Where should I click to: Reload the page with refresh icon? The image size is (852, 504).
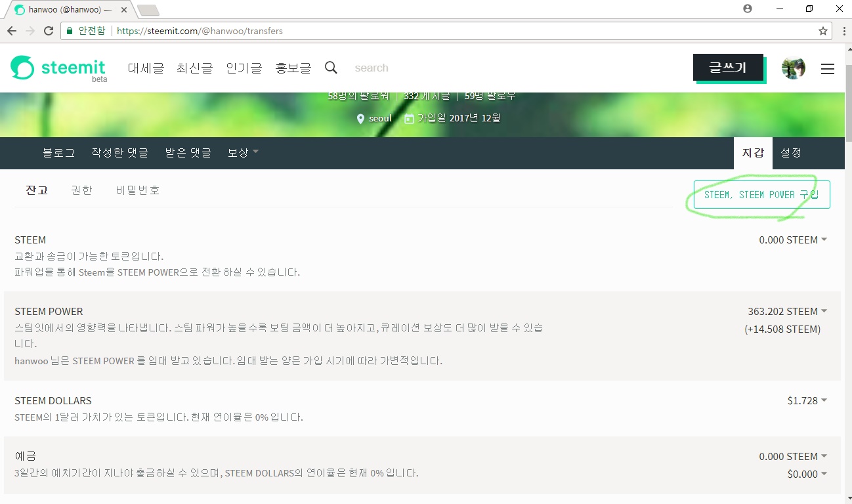49,31
